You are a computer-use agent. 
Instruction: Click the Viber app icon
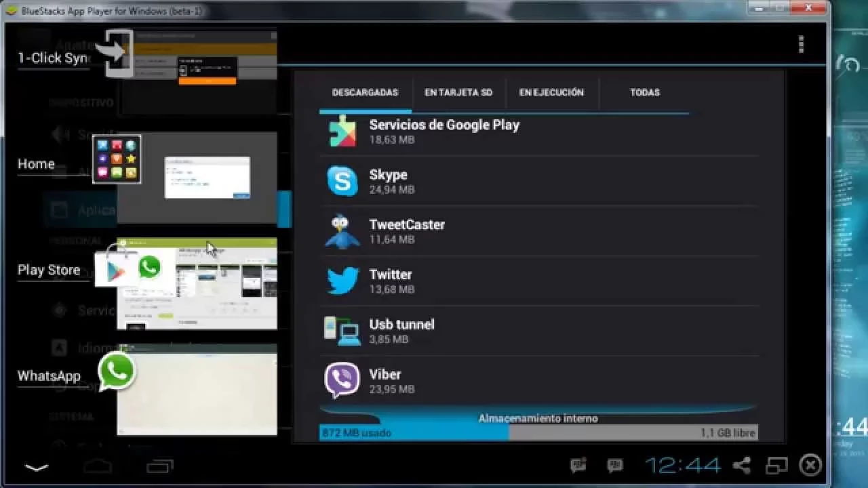(342, 381)
